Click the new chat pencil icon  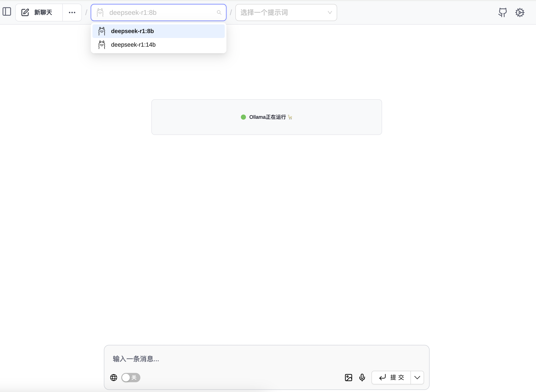[25, 12]
